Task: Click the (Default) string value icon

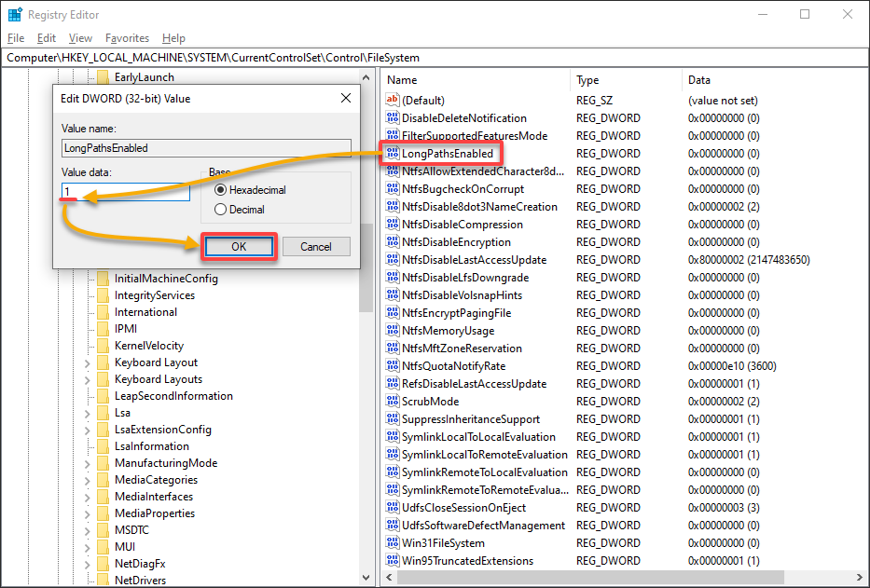Action: pos(393,100)
